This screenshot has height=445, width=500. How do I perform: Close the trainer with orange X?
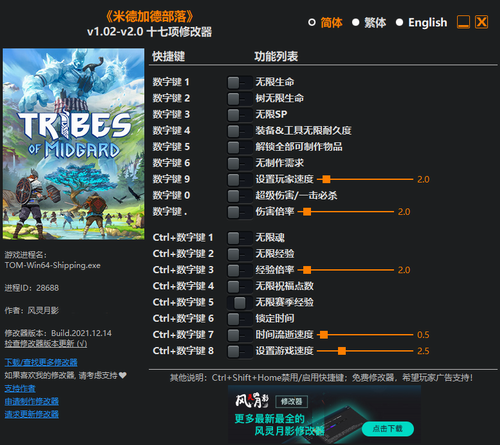pyautogui.click(x=481, y=22)
